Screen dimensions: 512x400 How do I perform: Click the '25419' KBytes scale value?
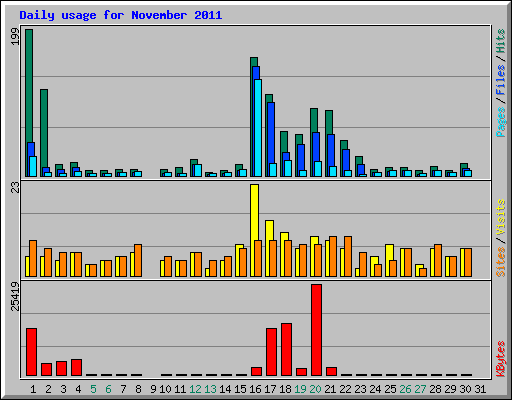point(15,296)
